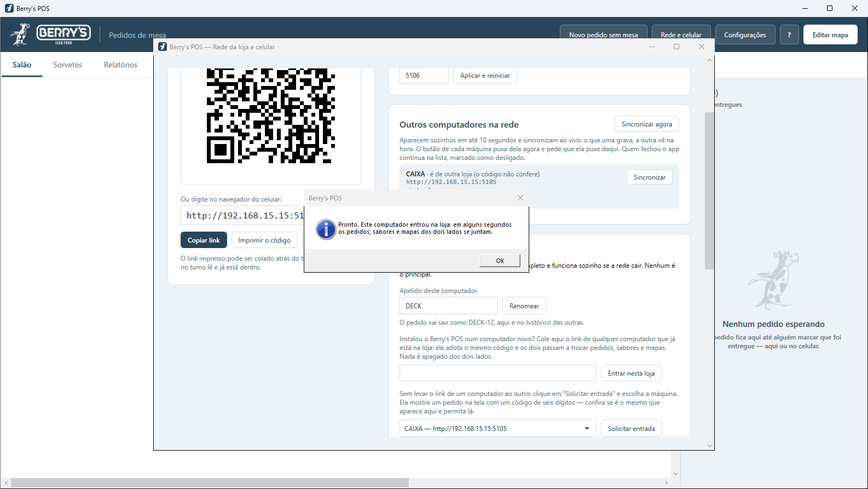Click Editar mapa button
Image resolution: width=868 pixels, height=489 pixels.
tap(830, 34)
